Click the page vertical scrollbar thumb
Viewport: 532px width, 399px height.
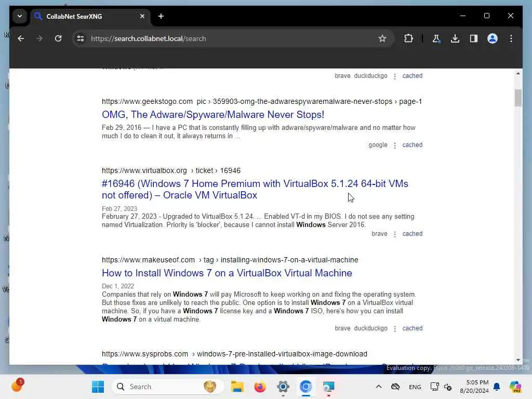point(518,98)
